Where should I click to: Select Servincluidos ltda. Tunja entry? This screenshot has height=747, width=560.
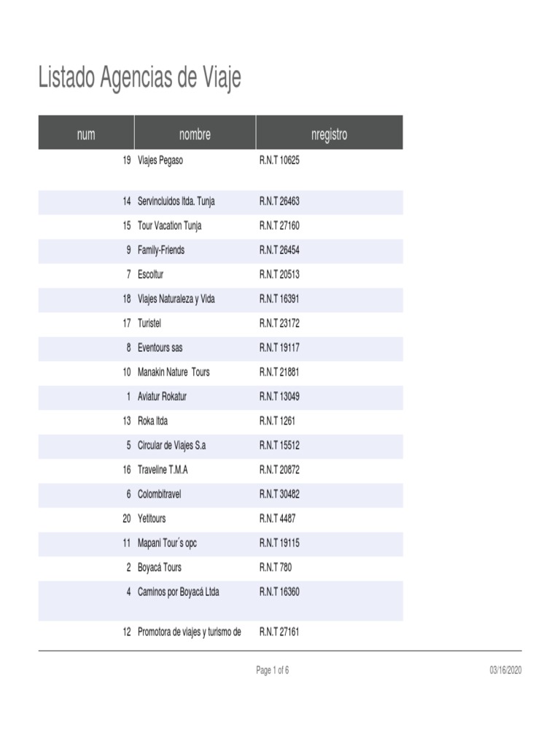click(x=176, y=201)
